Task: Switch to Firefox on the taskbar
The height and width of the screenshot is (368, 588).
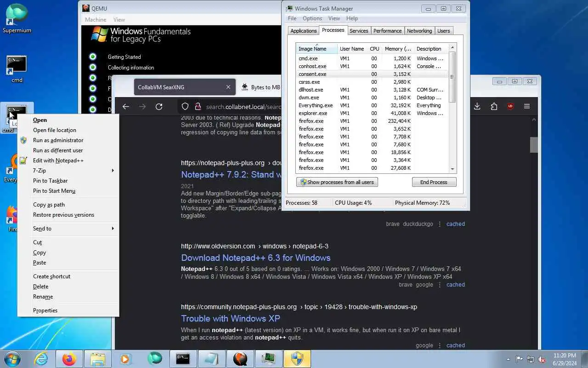Action: (69, 359)
